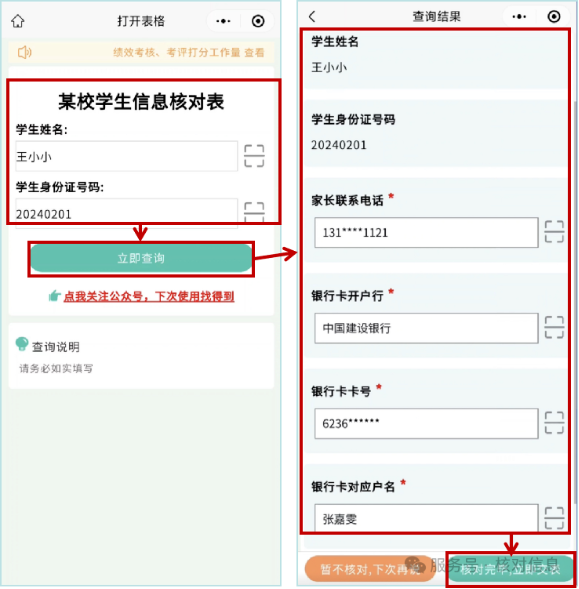Screen dimensions: 579x589
Task: Go back using the arrow on 查询结果
Action: [312, 17]
